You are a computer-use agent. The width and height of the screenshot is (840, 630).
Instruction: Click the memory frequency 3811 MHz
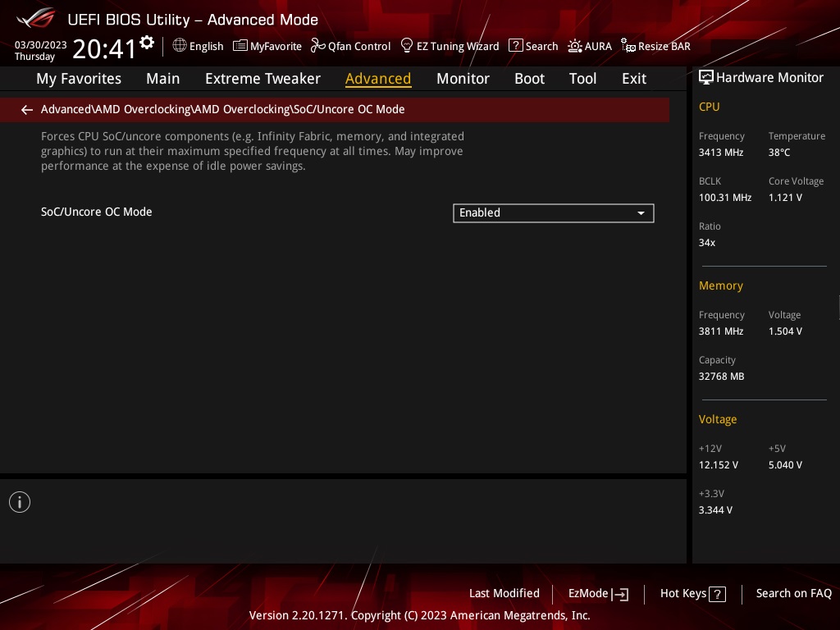pos(720,331)
